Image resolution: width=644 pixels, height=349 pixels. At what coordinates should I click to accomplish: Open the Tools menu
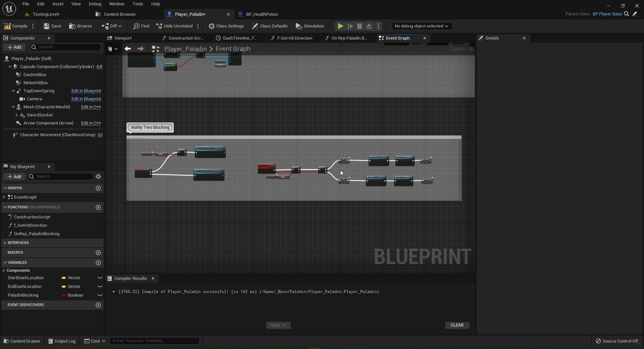click(x=138, y=4)
